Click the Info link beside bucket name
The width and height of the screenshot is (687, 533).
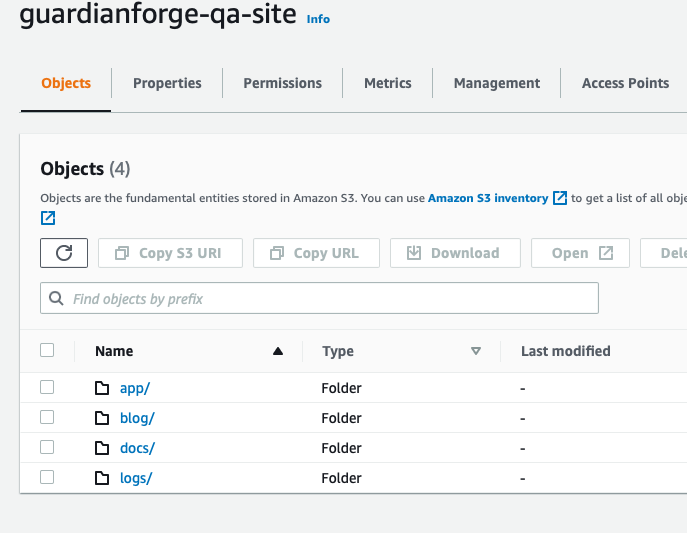[318, 19]
